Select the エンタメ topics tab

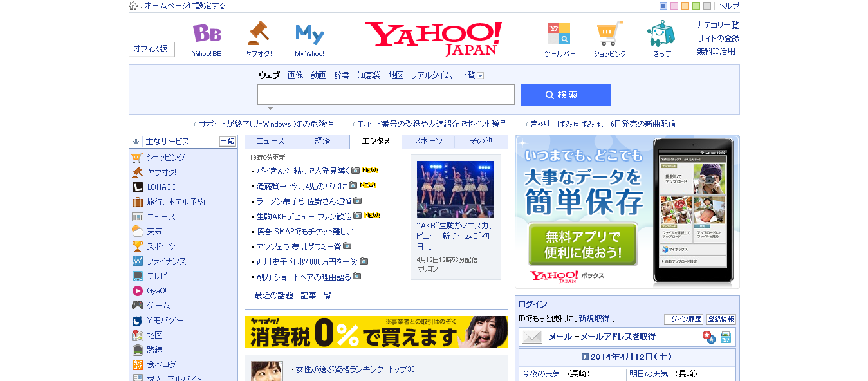pyautogui.click(x=376, y=142)
